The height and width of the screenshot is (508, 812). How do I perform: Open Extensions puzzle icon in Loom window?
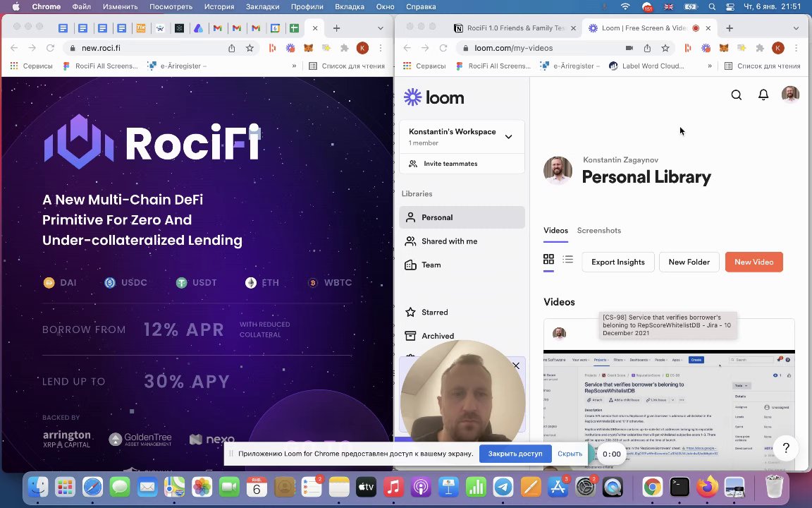760,48
